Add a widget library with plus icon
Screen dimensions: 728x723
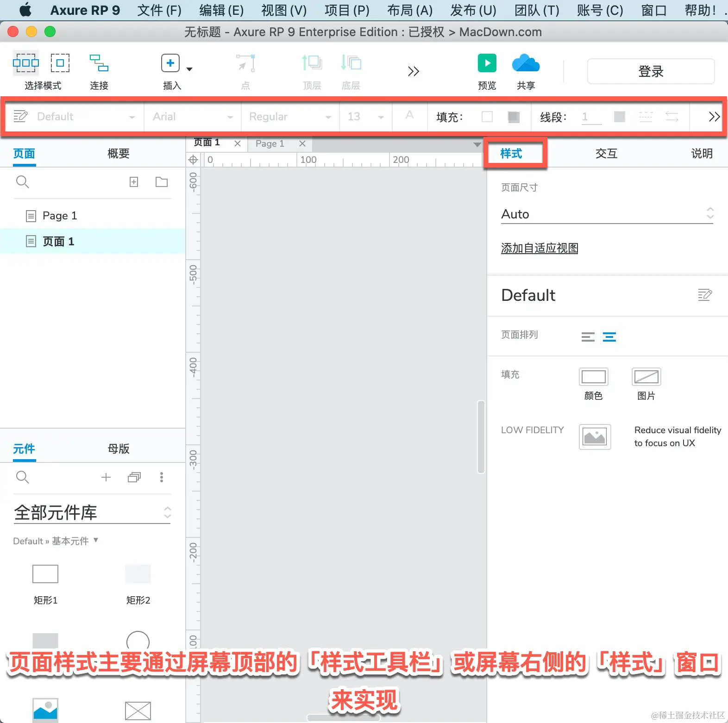[x=106, y=477]
